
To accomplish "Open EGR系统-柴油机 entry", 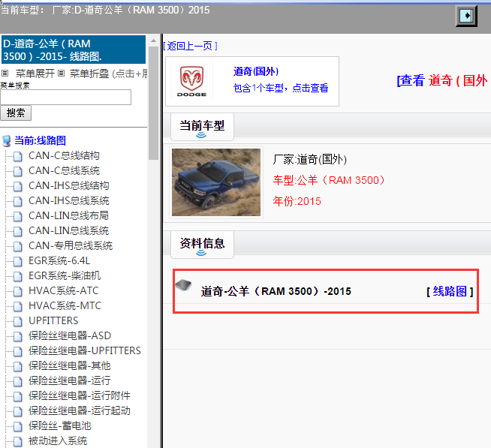I will pyautogui.click(x=65, y=276).
